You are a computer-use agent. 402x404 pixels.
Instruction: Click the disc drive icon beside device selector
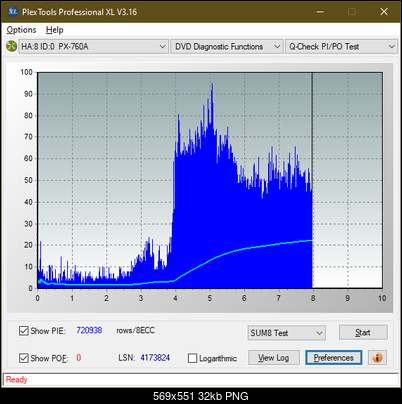point(11,46)
